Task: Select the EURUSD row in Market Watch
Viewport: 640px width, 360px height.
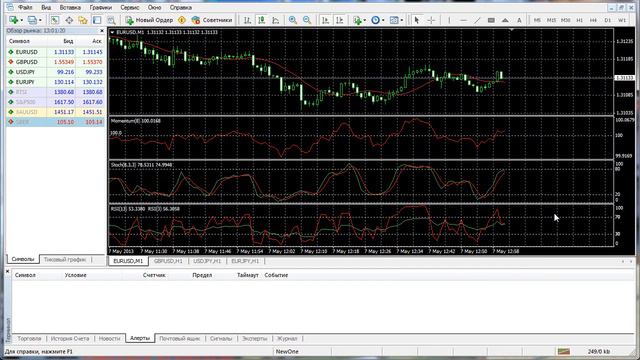Action: click(x=55, y=52)
